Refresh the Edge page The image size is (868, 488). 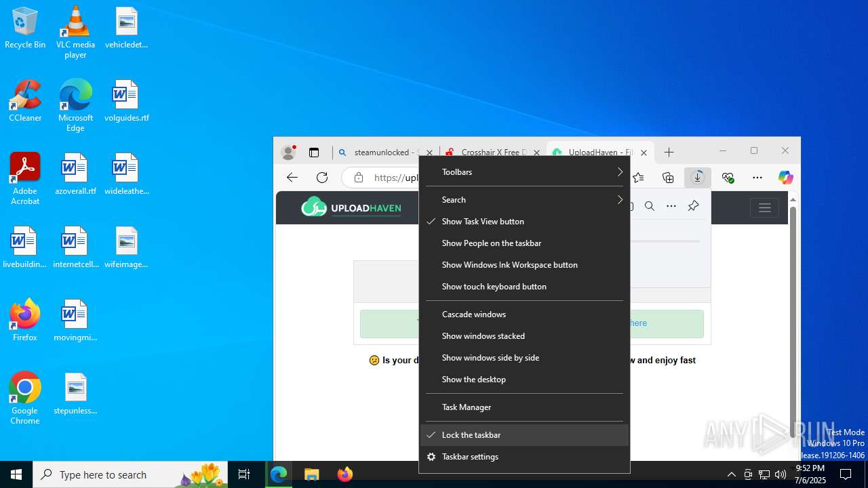click(322, 178)
